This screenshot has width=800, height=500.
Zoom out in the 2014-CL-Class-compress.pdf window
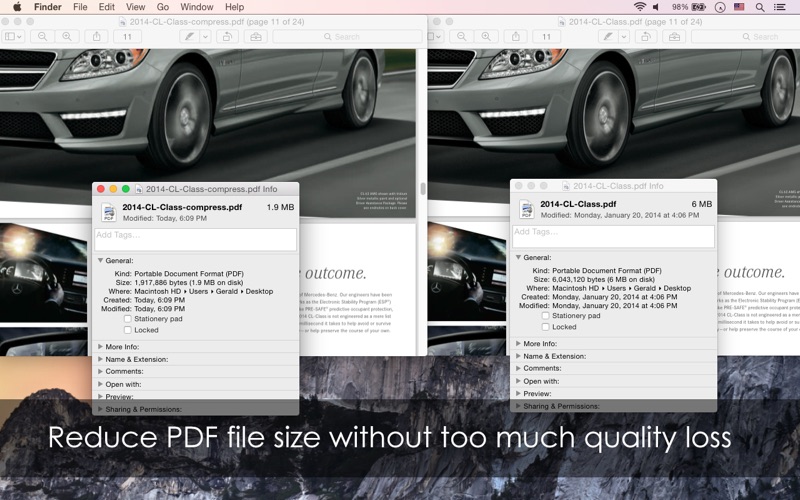tap(43, 37)
